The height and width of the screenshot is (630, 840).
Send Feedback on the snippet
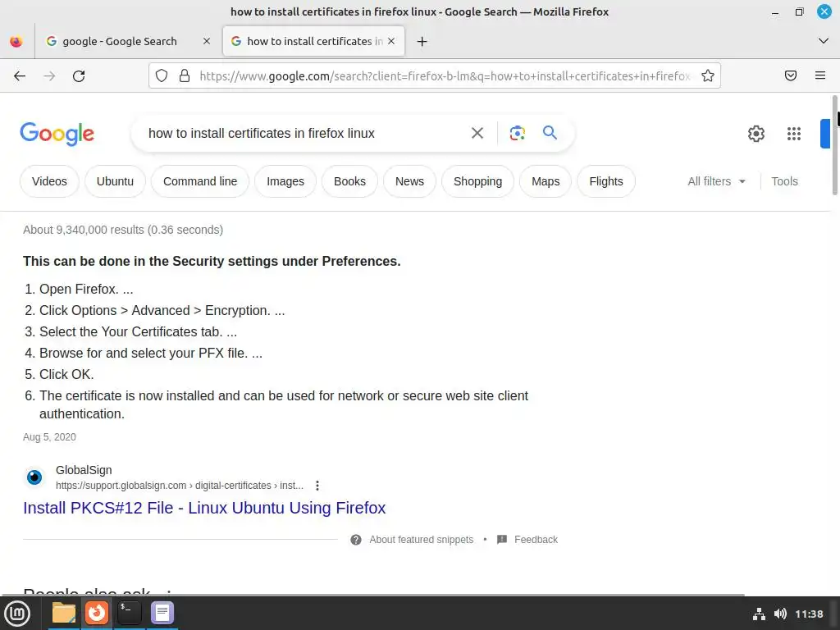[x=527, y=540]
